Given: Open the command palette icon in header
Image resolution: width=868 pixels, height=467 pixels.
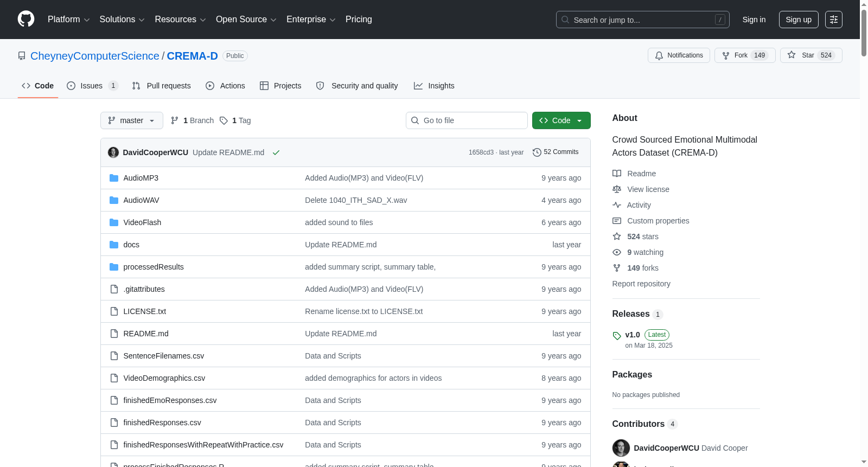Looking at the screenshot, I should click(x=834, y=20).
